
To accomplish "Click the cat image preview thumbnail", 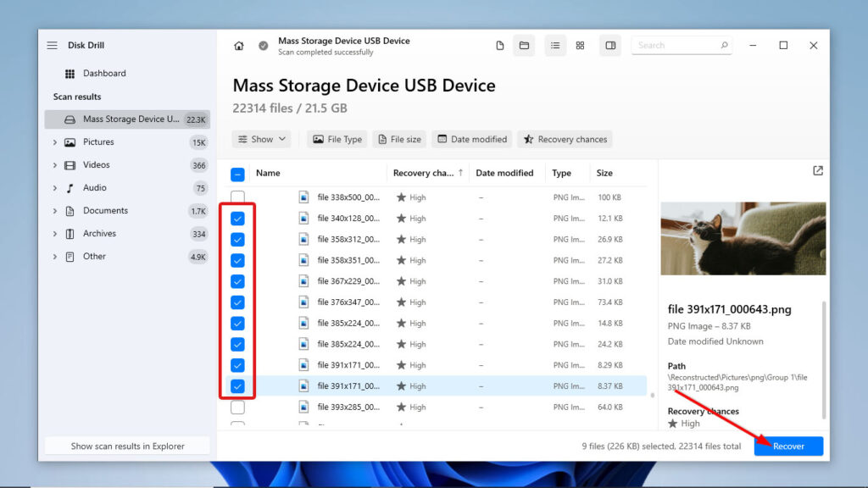I will tap(743, 238).
